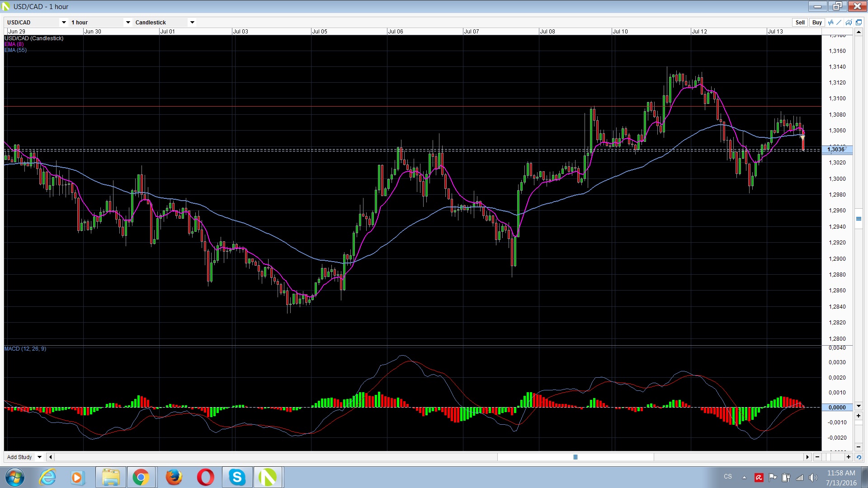Check the battery power tray icon
This screenshot has height=488, width=868.
786,477
